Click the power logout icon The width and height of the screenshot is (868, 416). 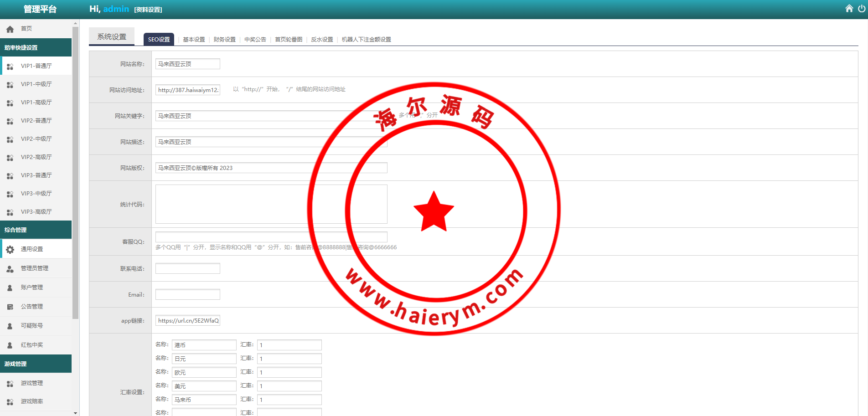point(861,9)
